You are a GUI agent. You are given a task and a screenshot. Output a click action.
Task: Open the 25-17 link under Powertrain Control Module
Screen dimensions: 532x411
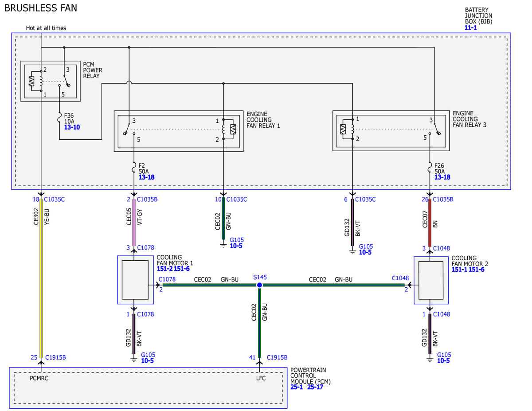tap(316, 387)
